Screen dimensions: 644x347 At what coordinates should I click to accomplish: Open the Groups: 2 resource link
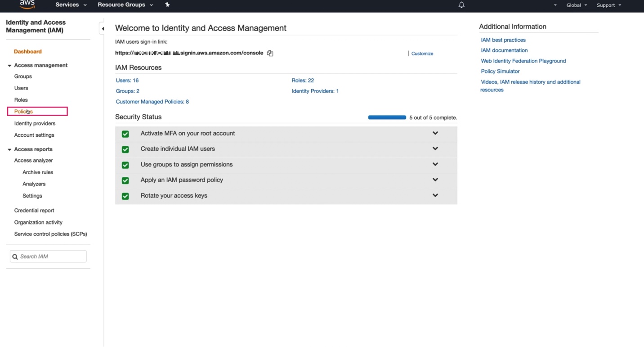(128, 91)
